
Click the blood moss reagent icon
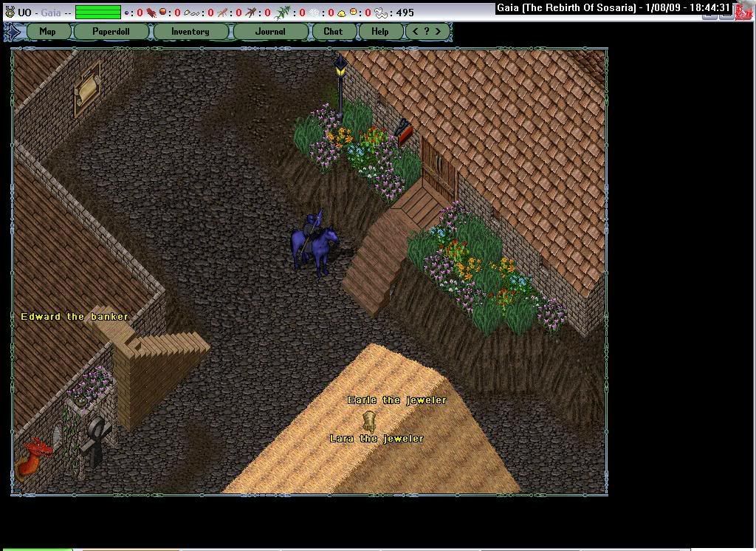(151, 12)
